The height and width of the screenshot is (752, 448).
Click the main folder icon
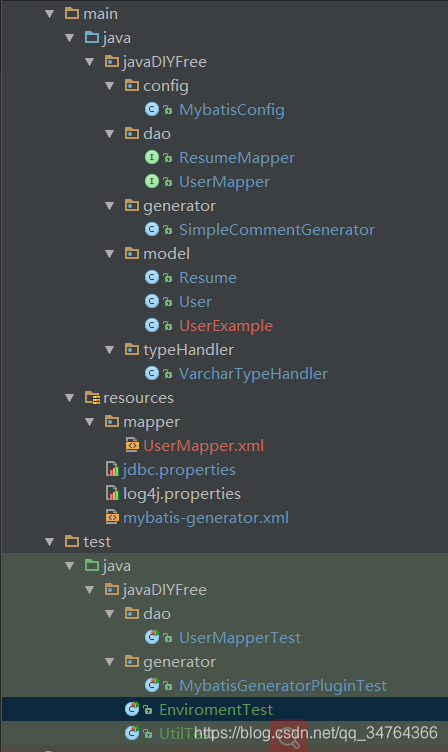[72, 13]
